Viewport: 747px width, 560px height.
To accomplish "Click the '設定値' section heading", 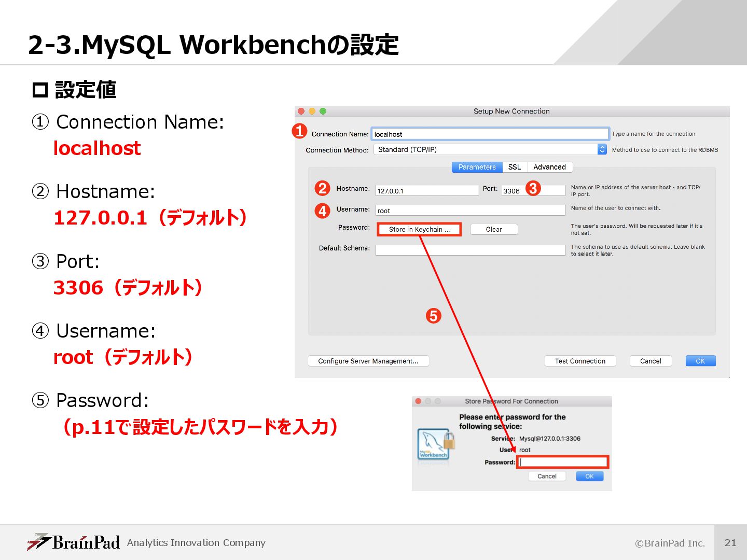I will pyautogui.click(x=86, y=90).
